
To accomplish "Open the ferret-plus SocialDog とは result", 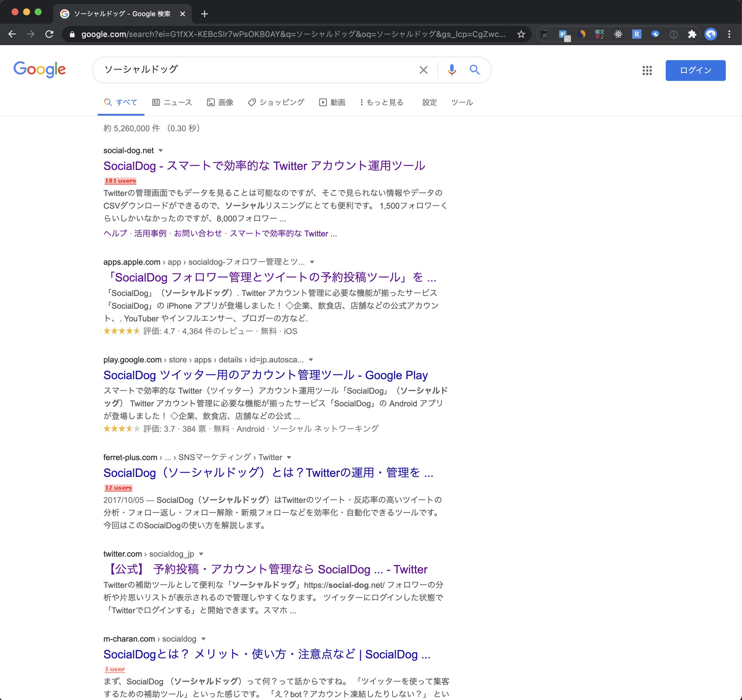I will tap(268, 473).
